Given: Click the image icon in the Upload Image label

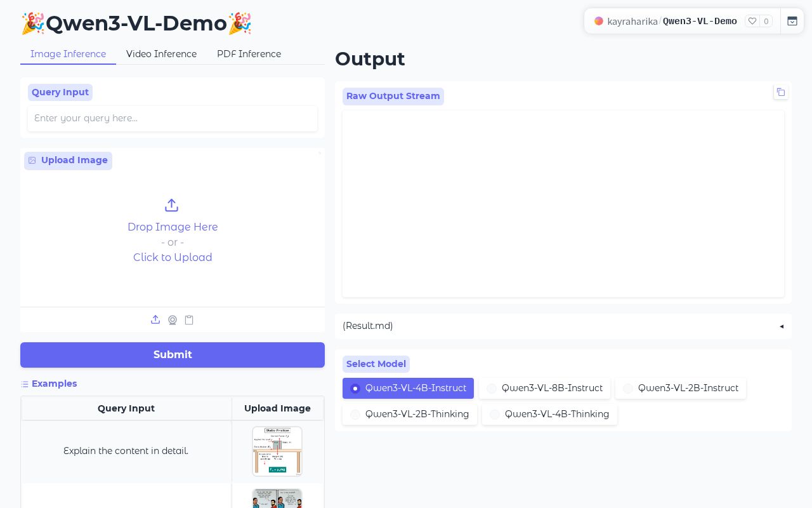Looking at the screenshot, I should tap(32, 161).
